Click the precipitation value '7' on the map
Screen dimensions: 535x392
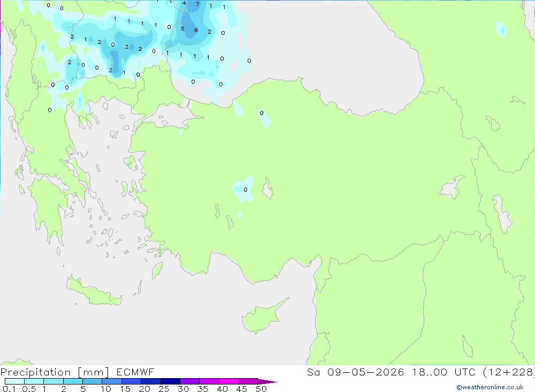[x=197, y=4]
